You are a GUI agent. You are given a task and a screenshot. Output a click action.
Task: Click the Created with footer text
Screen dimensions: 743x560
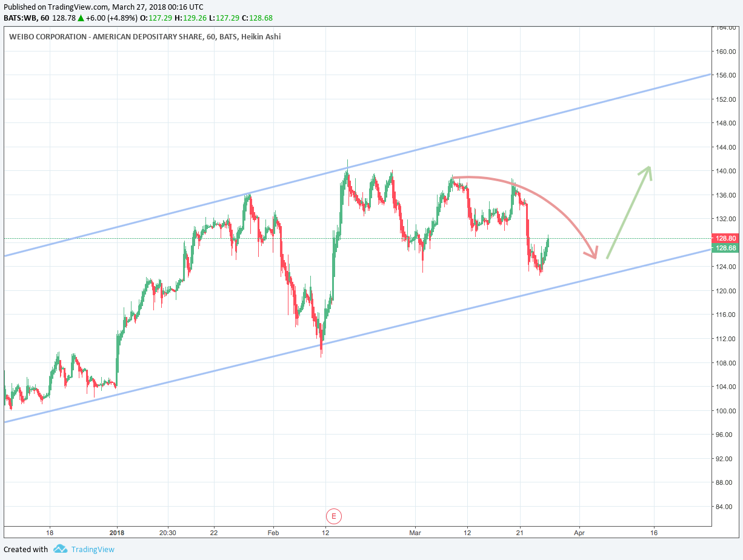(x=26, y=549)
